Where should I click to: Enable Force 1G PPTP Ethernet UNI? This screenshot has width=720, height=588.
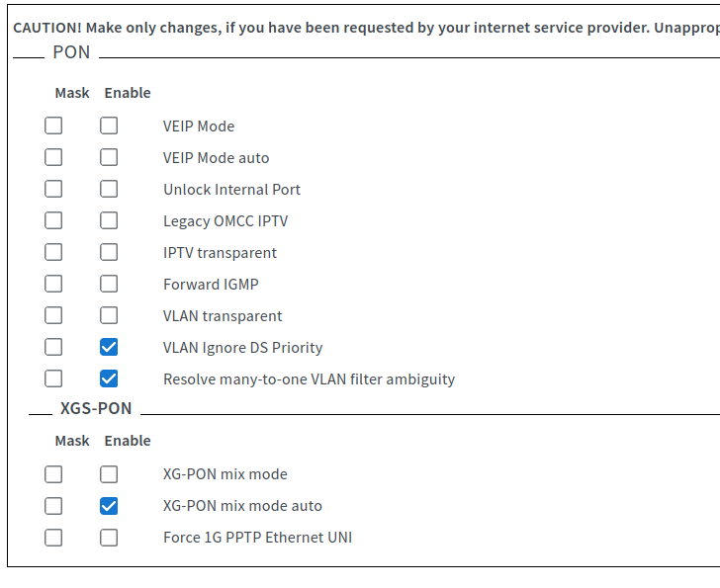click(109, 538)
